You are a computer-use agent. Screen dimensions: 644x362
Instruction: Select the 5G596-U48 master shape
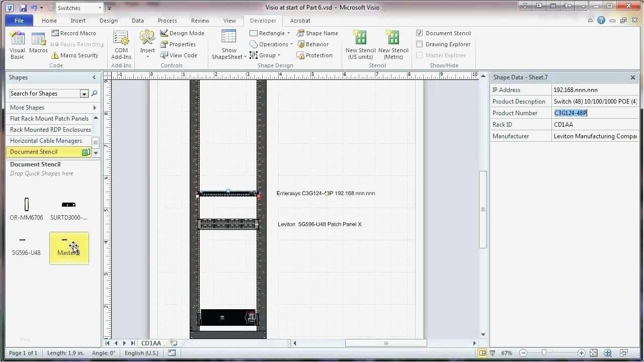(26, 247)
